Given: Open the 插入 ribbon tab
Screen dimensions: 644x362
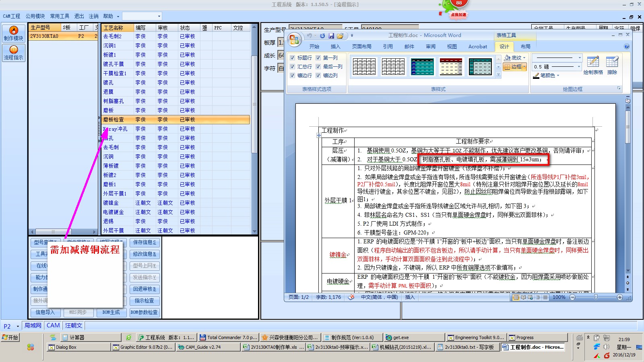Looking at the screenshot, I should point(335,46).
